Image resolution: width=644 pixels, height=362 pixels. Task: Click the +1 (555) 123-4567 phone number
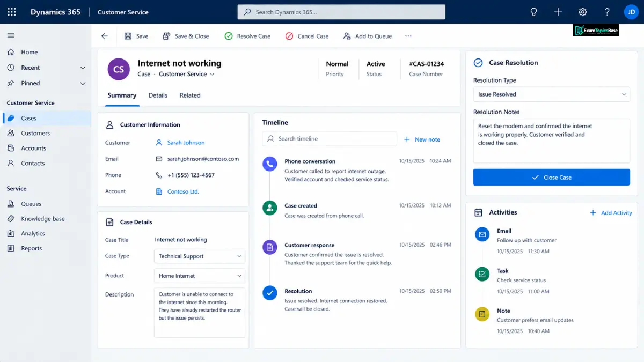(191, 175)
